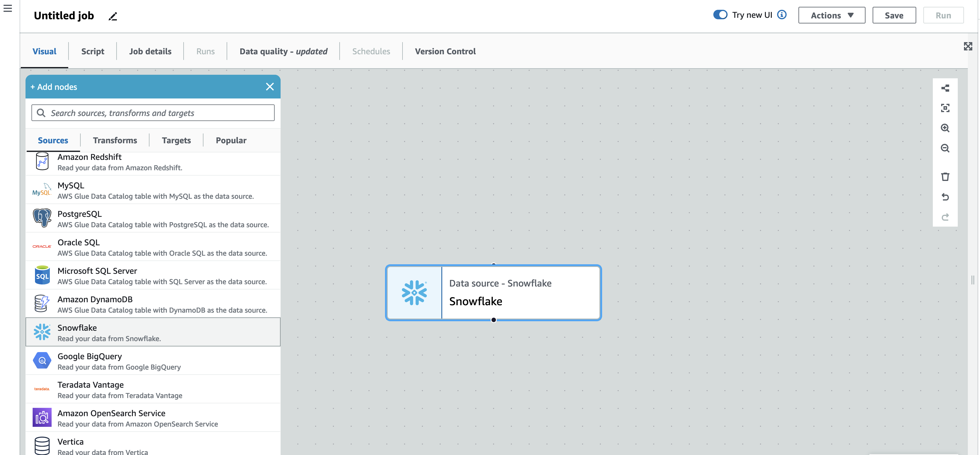The width and height of the screenshot is (980, 455).
Task: Select the Snowflake source from the list
Action: (152, 332)
